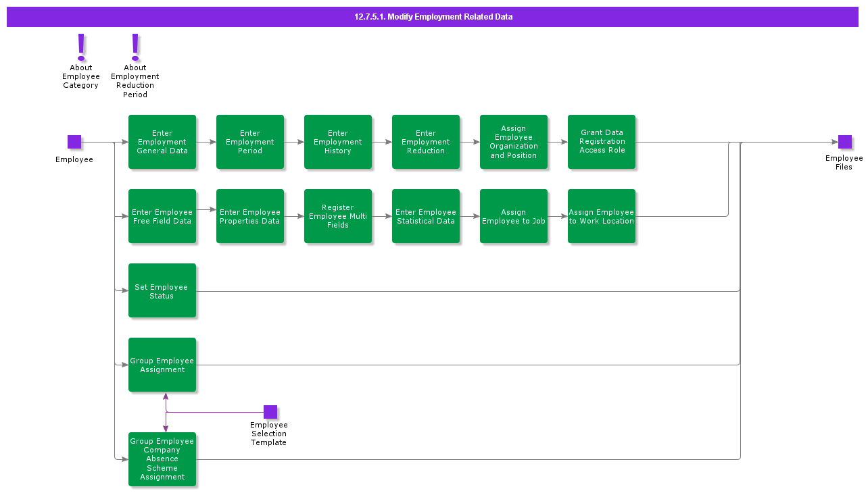Open Enter Employee Statistical Data step
Image resolution: width=868 pixels, height=493 pixels.
coord(426,216)
